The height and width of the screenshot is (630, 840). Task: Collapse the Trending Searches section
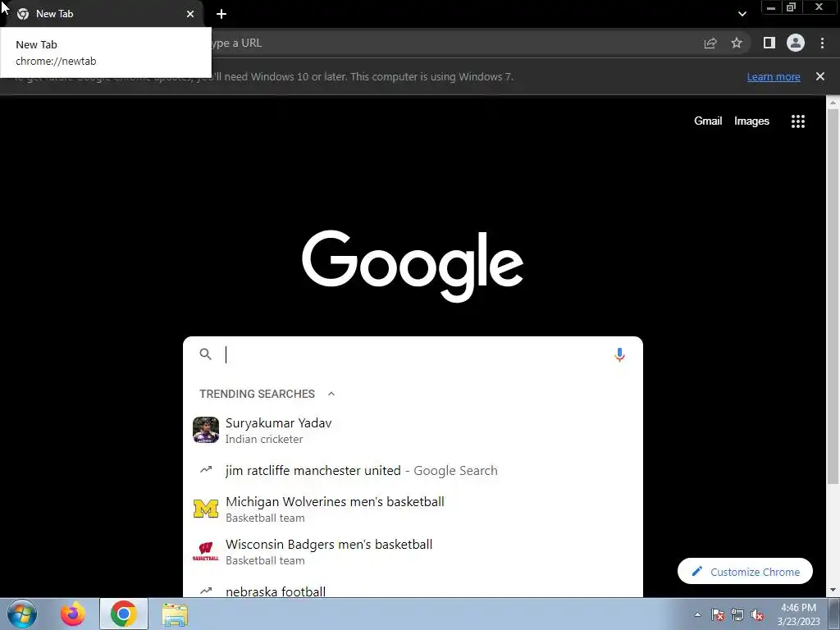(x=331, y=394)
